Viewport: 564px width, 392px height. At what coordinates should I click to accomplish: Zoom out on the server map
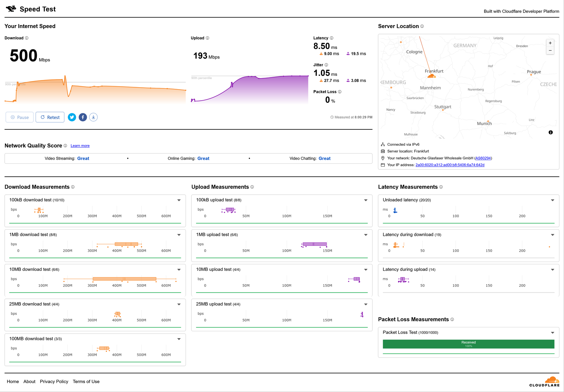(x=550, y=51)
